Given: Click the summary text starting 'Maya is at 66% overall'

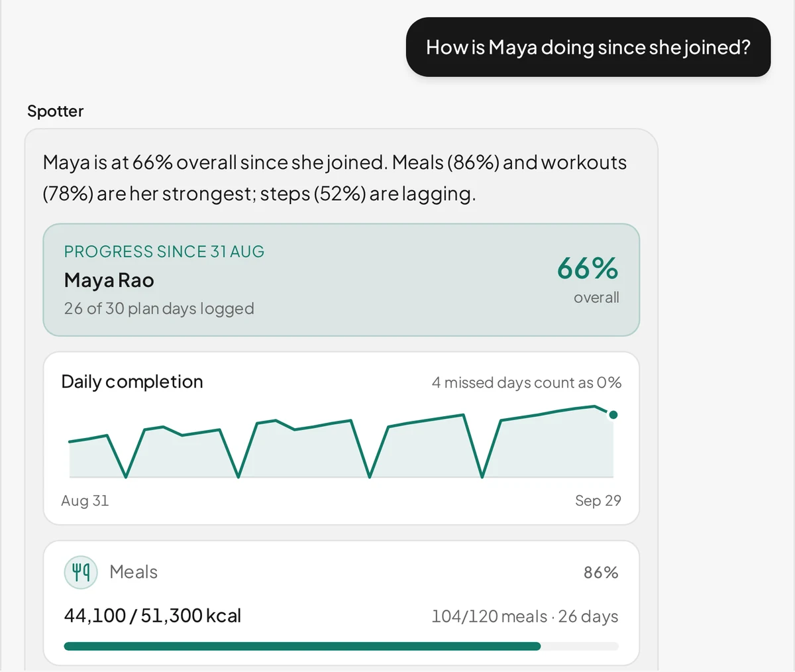Looking at the screenshot, I should pos(335,178).
